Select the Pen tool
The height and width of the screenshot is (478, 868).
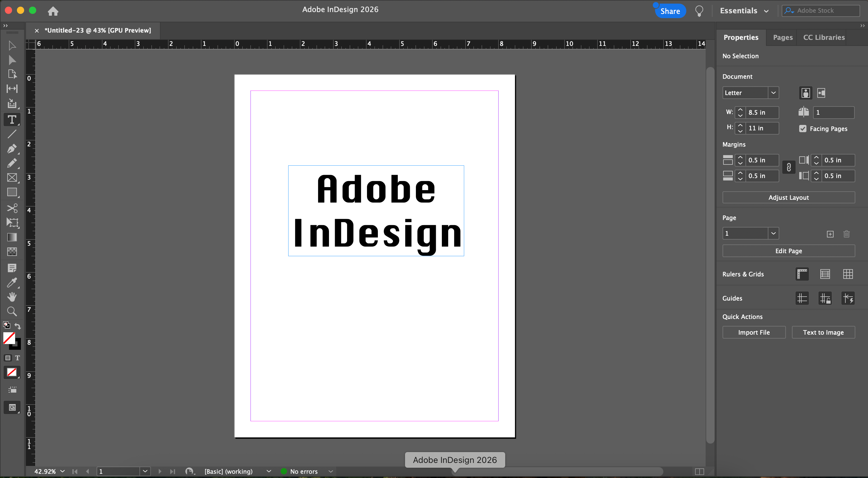tap(12, 148)
